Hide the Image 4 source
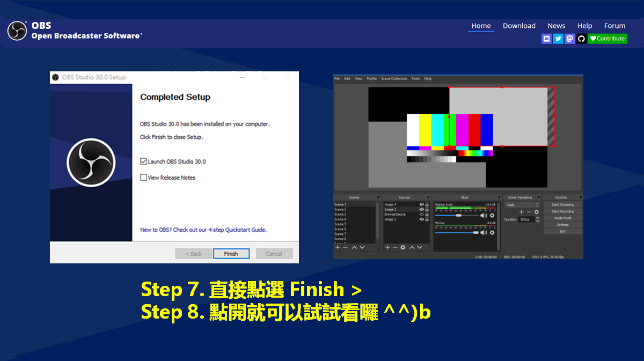The height and width of the screenshot is (361, 644). pos(421,204)
